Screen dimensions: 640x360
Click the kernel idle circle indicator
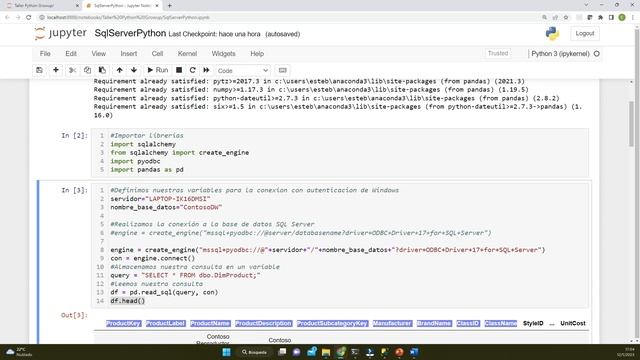(x=596, y=53)
